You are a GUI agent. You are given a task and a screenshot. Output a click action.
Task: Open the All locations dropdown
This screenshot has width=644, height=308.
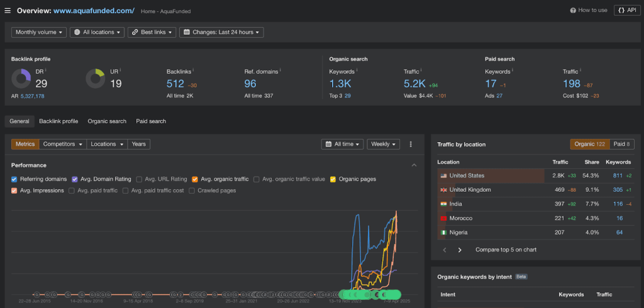tap(97, 32)
